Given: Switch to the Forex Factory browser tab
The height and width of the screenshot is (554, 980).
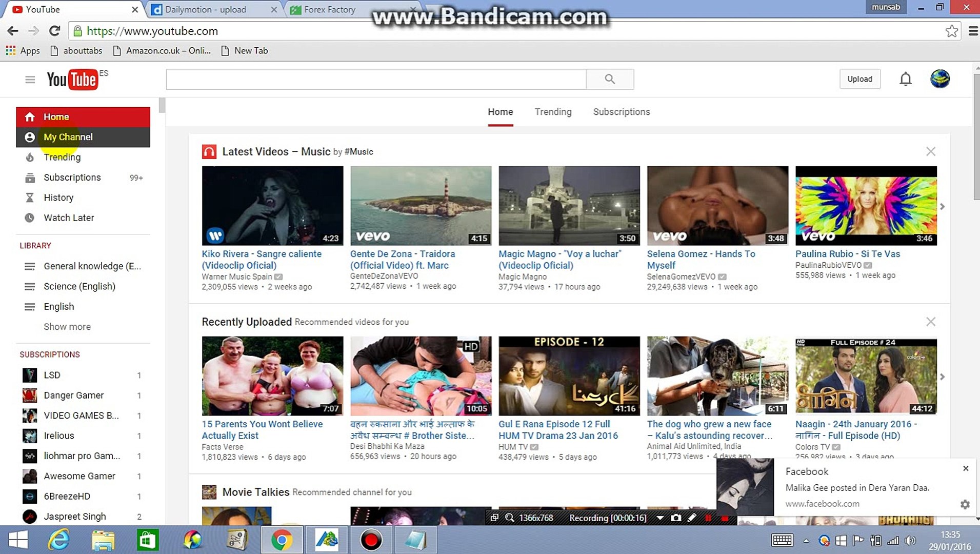Looking at the screenshot, I should click(x=351, y=9).
